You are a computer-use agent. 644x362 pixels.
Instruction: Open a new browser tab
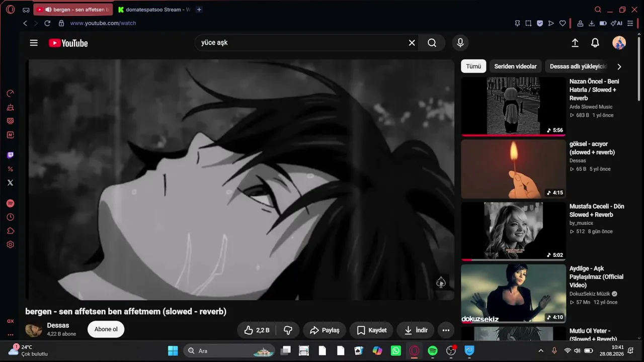(199, 10)
